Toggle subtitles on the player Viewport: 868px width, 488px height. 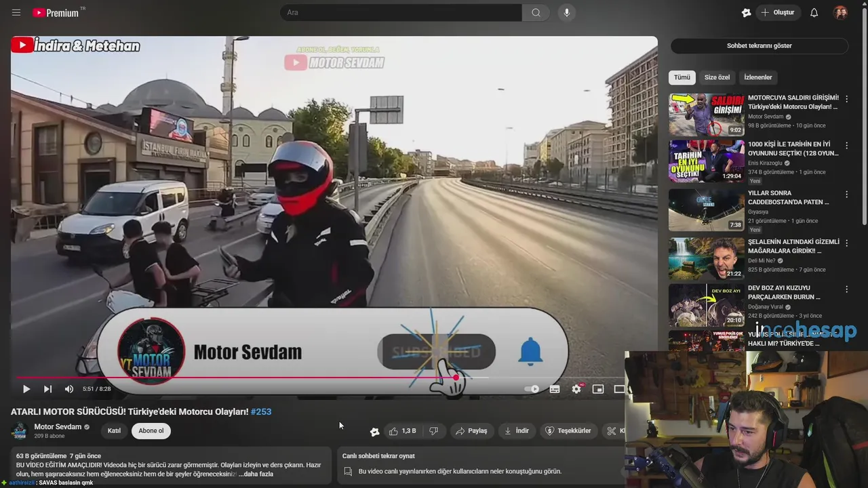[x=555, y=389]
